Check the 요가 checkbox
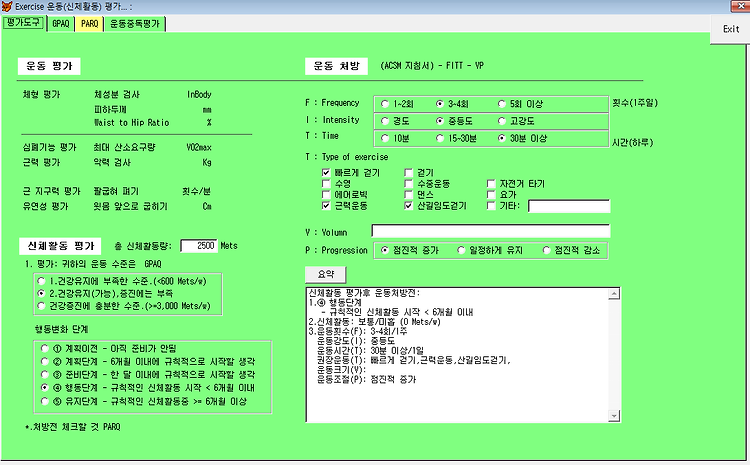Image resolution: width=750 pixels, height=465 pixels. coord(491,194)
